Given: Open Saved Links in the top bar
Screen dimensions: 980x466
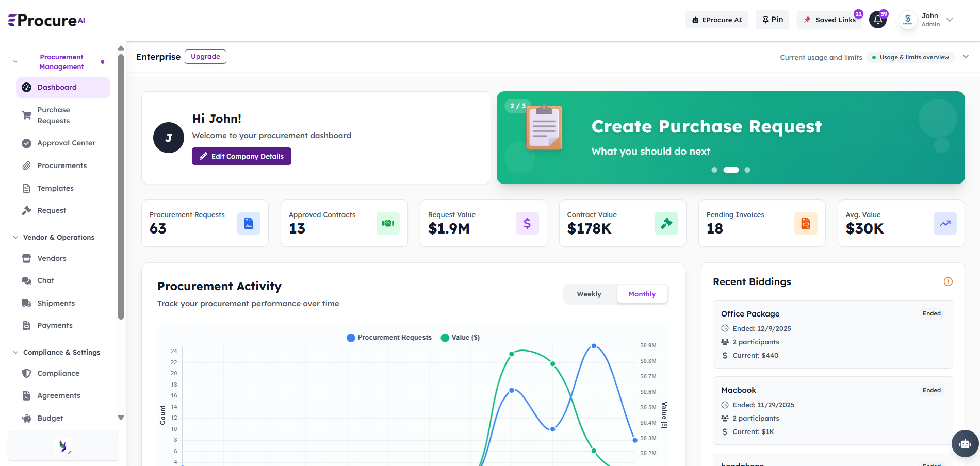Looking at the screenshot, I should [829, 20].
